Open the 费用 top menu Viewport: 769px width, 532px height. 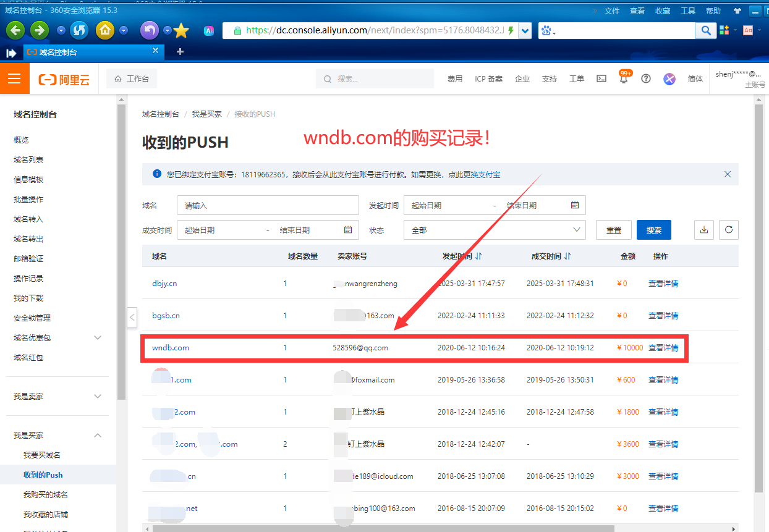point(455,79)
